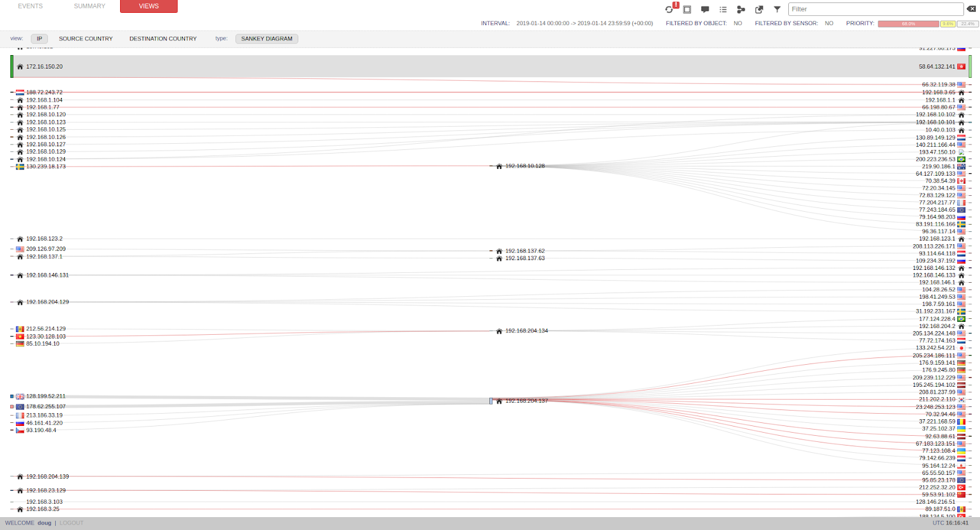Viewport: 980px width, 530px height.
Task: Click the source IP 192.168.204.129
Action: [48, 302]
